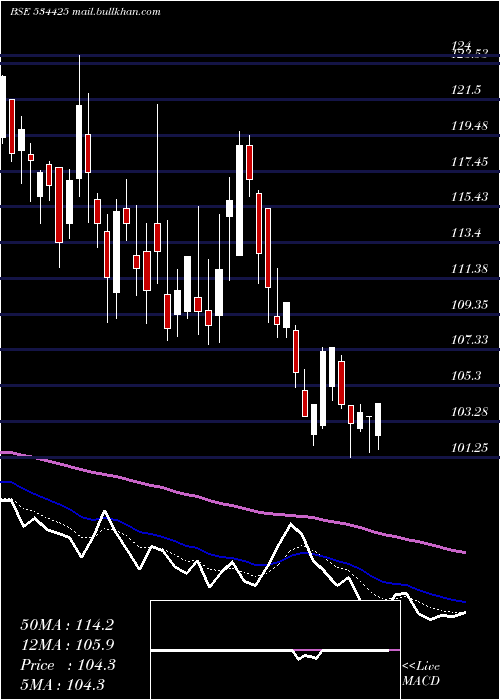Click the MACD inset chart box

point(275,650)
